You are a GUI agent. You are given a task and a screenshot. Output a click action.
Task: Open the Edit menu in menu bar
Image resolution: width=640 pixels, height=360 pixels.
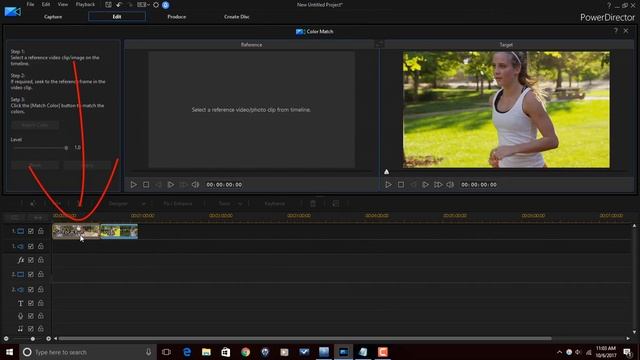pos(46,4)
